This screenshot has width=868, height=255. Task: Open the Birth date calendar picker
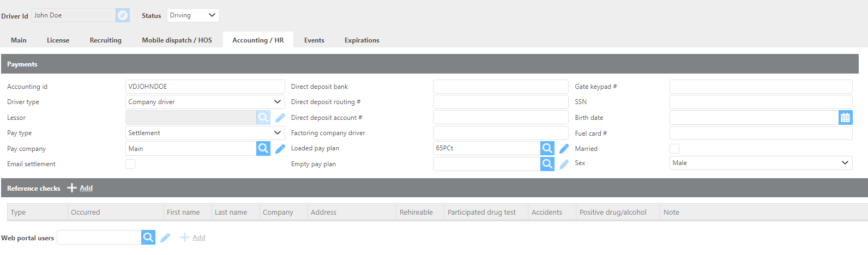pos(845,118)
